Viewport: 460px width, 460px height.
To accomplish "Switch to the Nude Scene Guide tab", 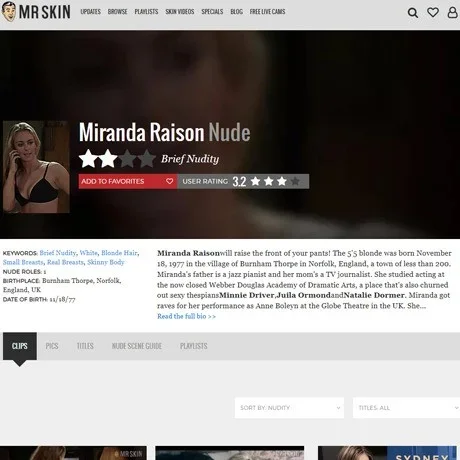I will 137,346.
